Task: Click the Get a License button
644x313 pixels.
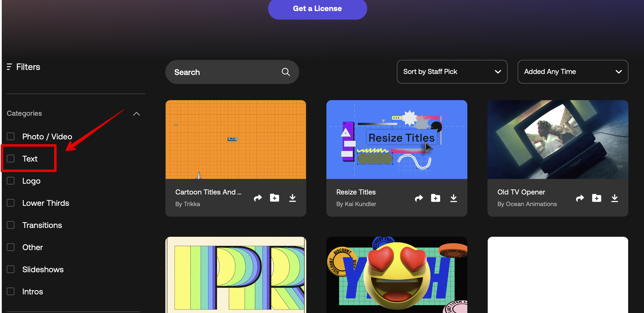Action: pyautogui.click(x=317, y=9)
